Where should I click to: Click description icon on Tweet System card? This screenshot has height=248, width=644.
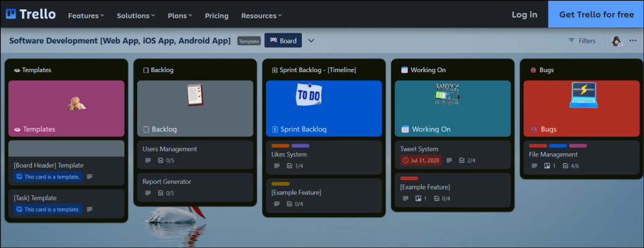(449, 160)
